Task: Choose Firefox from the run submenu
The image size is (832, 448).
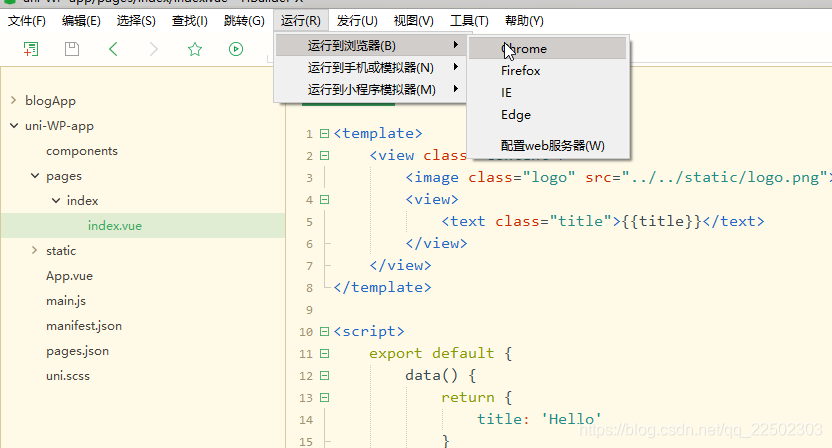Action: coord(520,71)
